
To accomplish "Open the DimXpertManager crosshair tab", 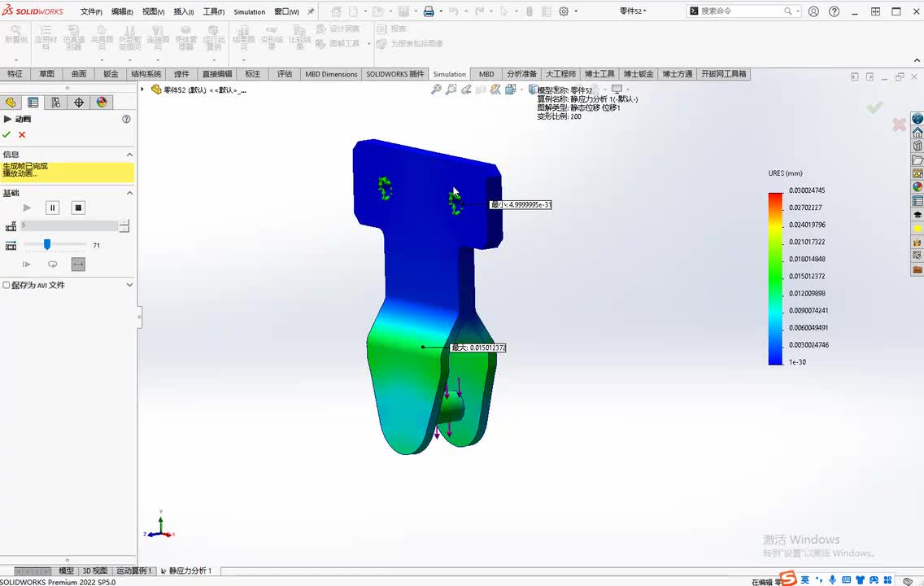I will click(79, 103).
